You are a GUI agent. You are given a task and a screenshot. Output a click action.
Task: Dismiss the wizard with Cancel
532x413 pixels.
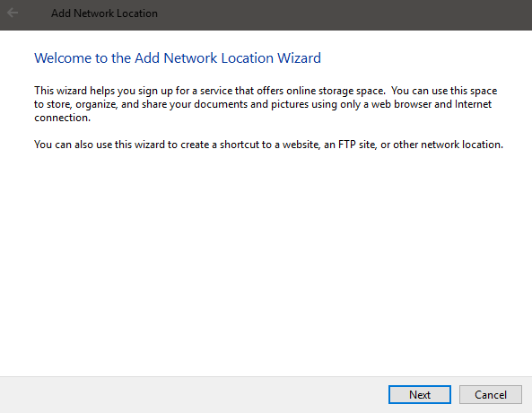click(490, 395)
